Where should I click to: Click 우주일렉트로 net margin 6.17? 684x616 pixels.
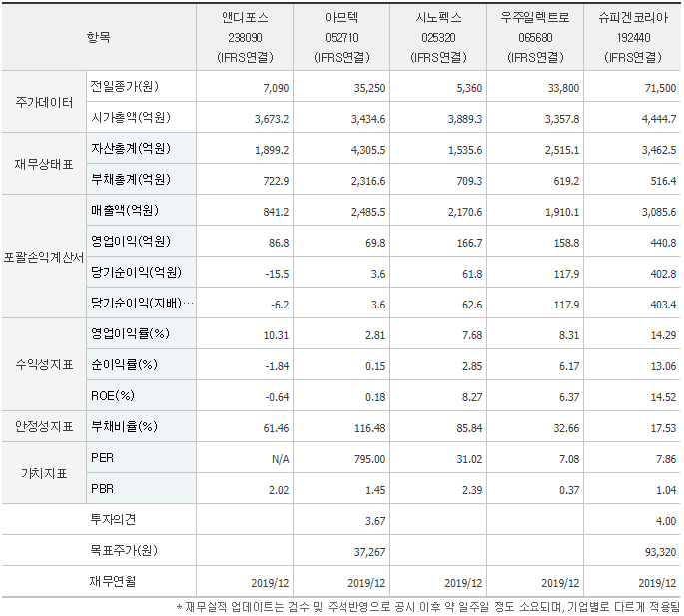[569, 366]
